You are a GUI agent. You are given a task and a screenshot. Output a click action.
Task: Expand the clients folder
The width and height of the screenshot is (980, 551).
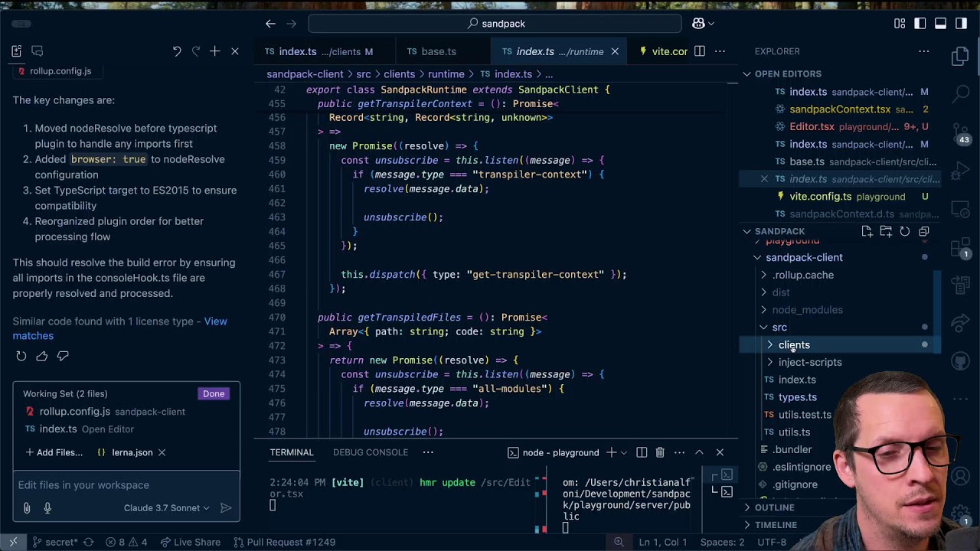pos(793,345)
